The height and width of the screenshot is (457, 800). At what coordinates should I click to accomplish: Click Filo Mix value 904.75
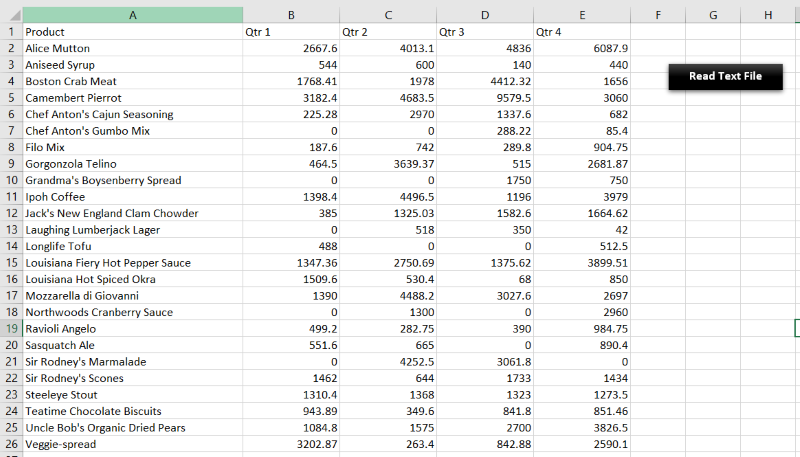582,147
